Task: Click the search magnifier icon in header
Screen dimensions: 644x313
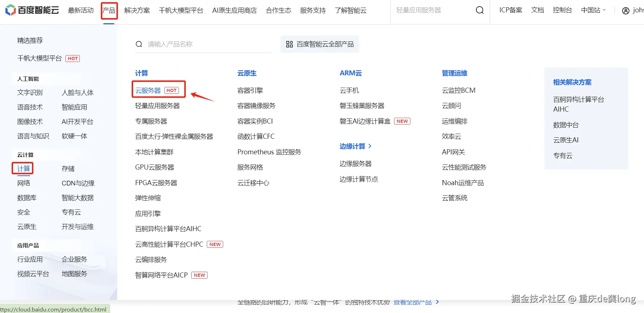Action: (480, 10)
